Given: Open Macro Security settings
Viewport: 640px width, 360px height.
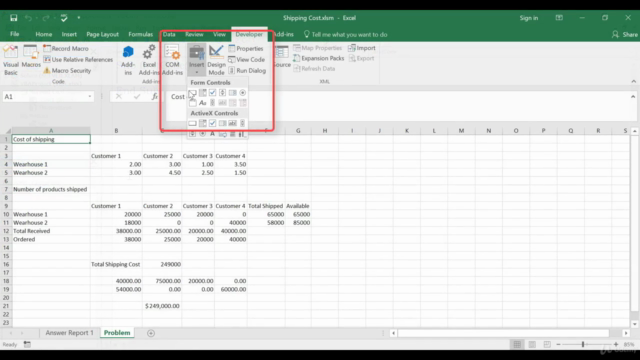Looking at the screenshot, I should coord(67,71).
